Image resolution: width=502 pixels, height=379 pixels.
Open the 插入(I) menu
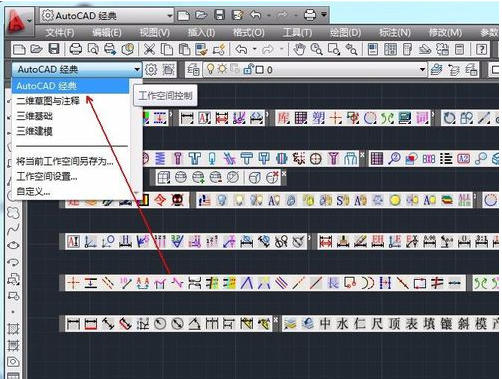201,33
